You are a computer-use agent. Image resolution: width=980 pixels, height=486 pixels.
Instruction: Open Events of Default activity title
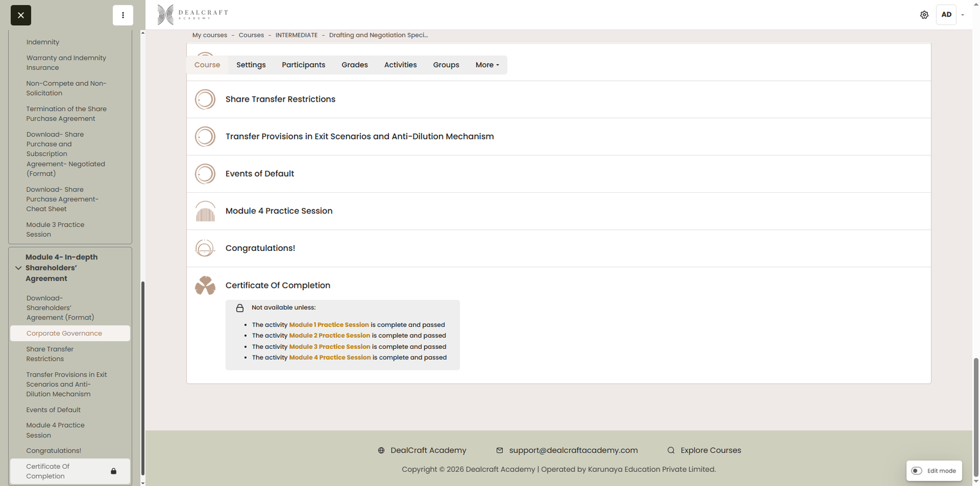pos(260,174)
